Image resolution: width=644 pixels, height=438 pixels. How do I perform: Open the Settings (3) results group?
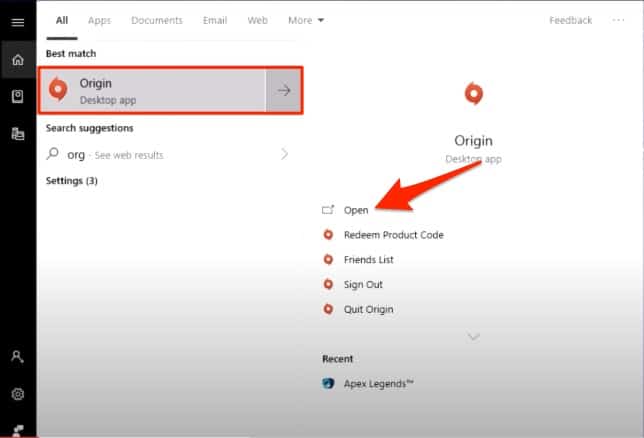click(71, 181)
